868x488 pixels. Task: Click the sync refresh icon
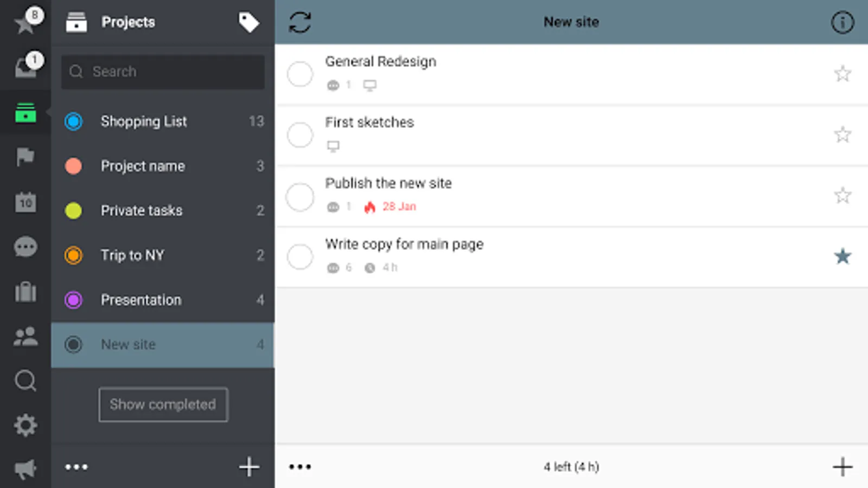click(x=300, y=22)
